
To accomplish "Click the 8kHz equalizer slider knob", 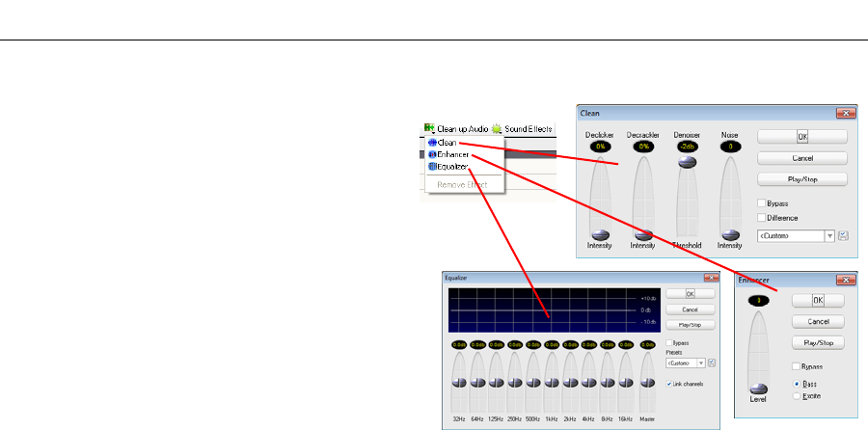I will pos(608,383).
